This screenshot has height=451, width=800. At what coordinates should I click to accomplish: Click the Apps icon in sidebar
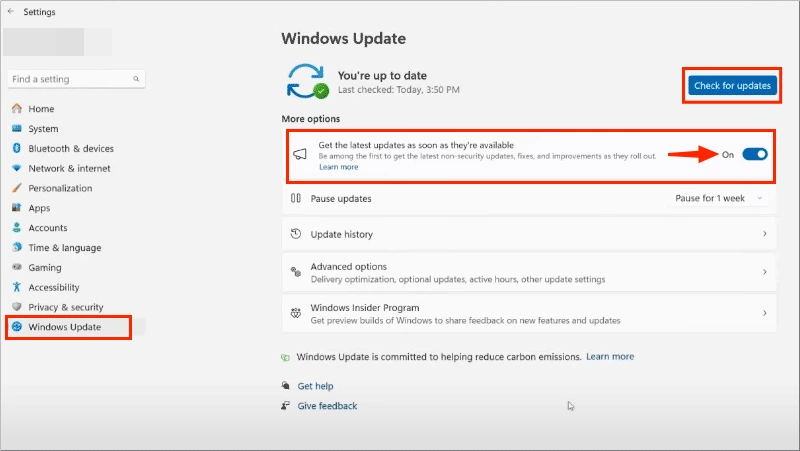[x=17, y=208]
